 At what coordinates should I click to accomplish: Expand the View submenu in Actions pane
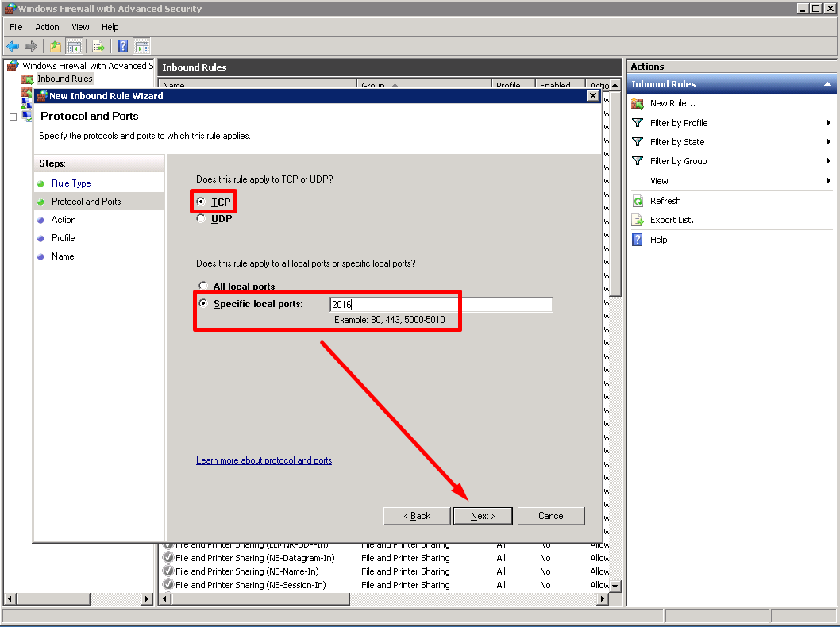(829, 180)
